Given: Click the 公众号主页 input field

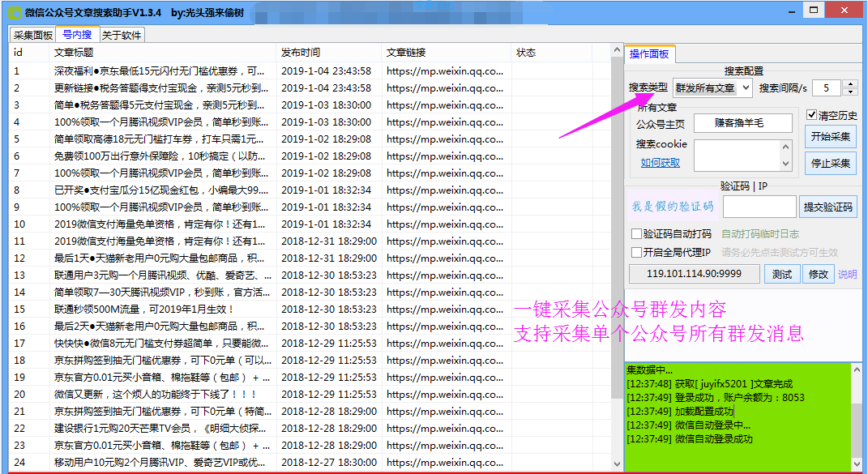Looking at the screenshot, I should [x=743, y=123].
